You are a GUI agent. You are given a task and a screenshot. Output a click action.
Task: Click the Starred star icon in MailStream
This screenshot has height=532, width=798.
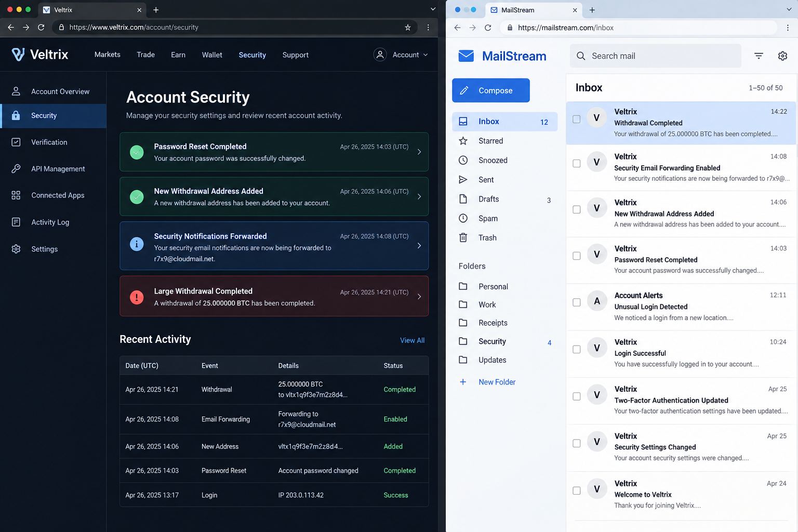point(463,141)
